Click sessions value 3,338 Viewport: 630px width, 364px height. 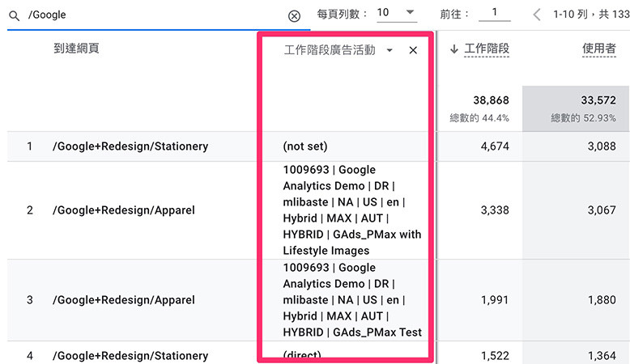[x=495, y=210]
